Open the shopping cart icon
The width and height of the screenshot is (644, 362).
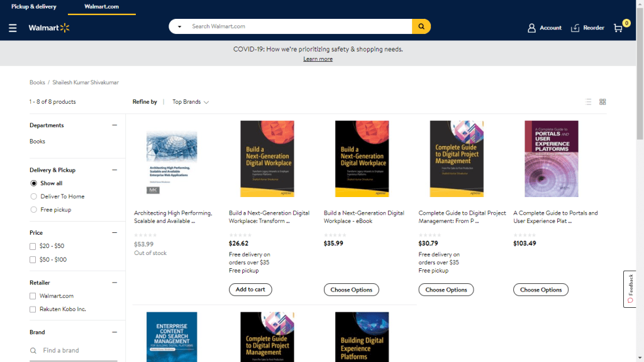pos(618,28)
